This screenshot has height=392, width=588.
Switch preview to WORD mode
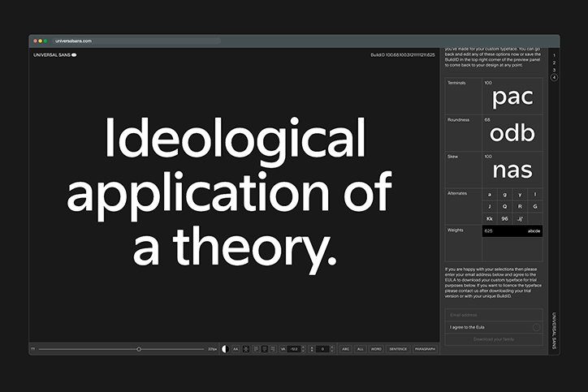pyautogui.click(x=376, y=349)
